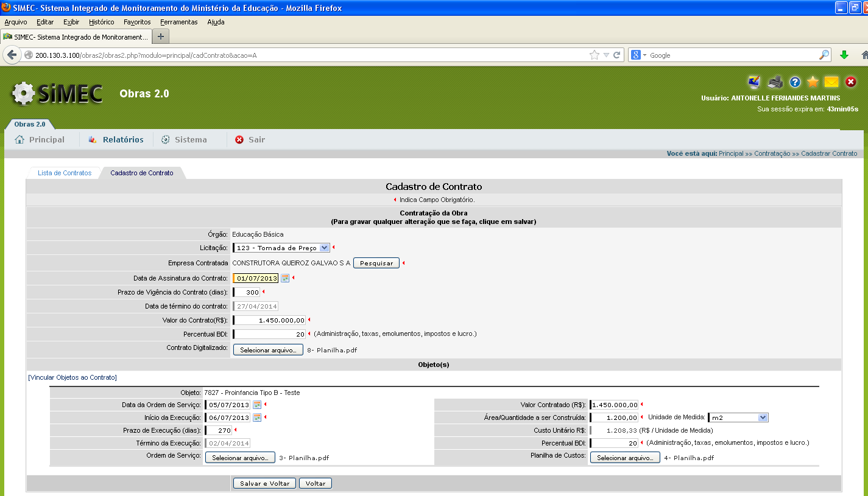Bookmark page with the address bar star
Viewport: 868px width, 496px height.
pyautogui.click(x=595, y=55)
